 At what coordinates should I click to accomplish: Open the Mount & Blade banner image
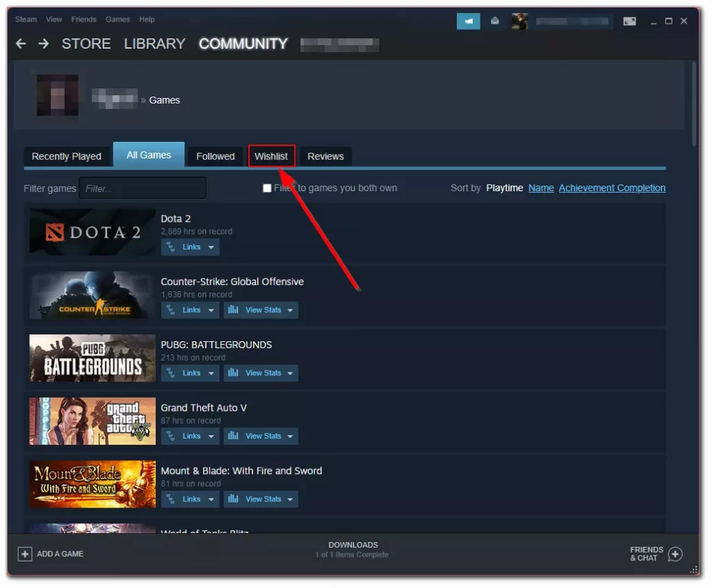click(x=92, y=484)
